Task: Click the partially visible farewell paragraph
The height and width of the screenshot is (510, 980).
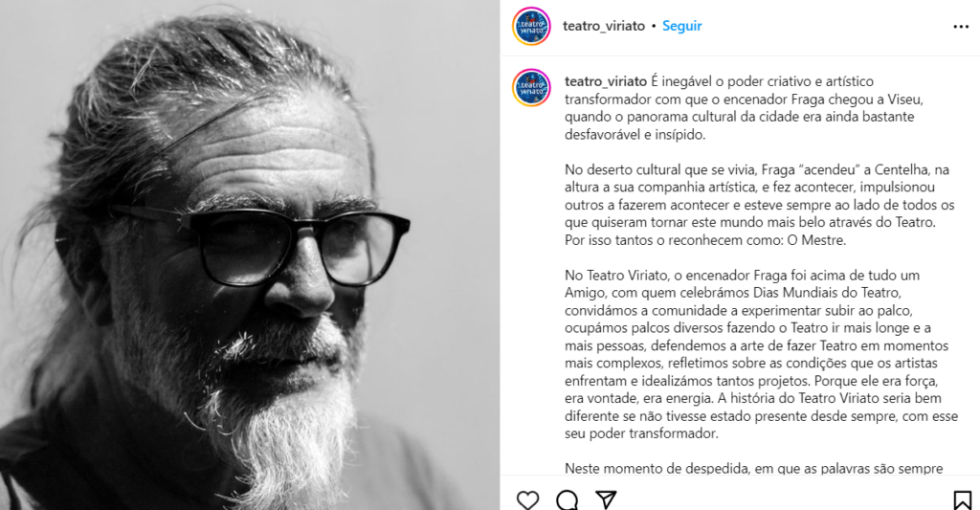Action: 754,468
